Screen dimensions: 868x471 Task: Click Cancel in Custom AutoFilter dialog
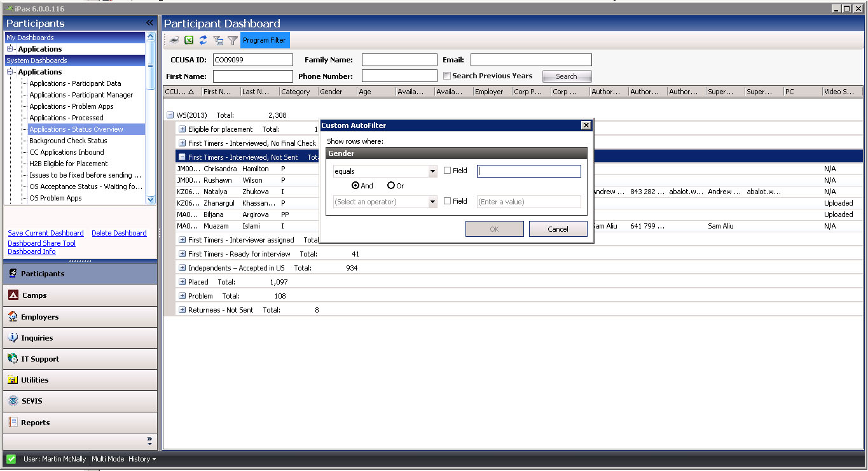[x=558, y=229]
